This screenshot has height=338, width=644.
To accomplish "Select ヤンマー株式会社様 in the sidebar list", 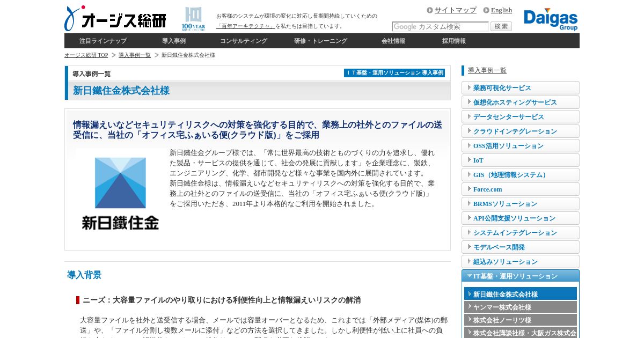I will [x=521, y=307].
